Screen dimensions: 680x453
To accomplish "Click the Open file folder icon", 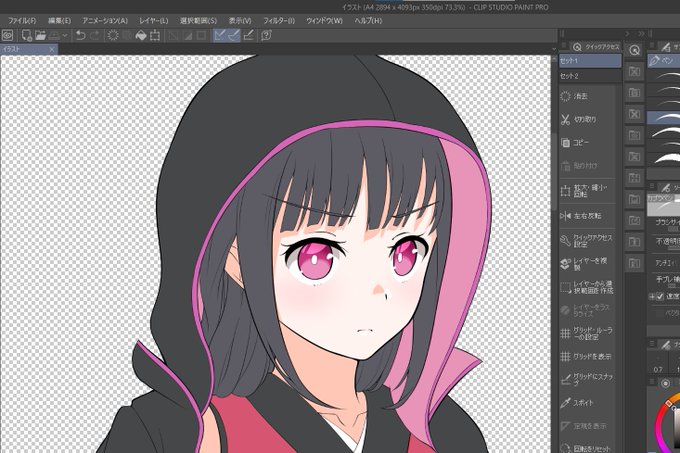I will pos(40,36).
